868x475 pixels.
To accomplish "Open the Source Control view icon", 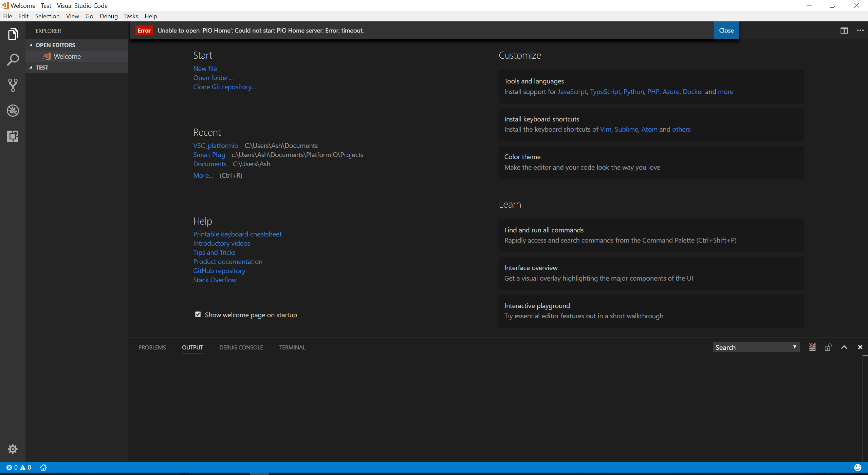I will (13, 85).
